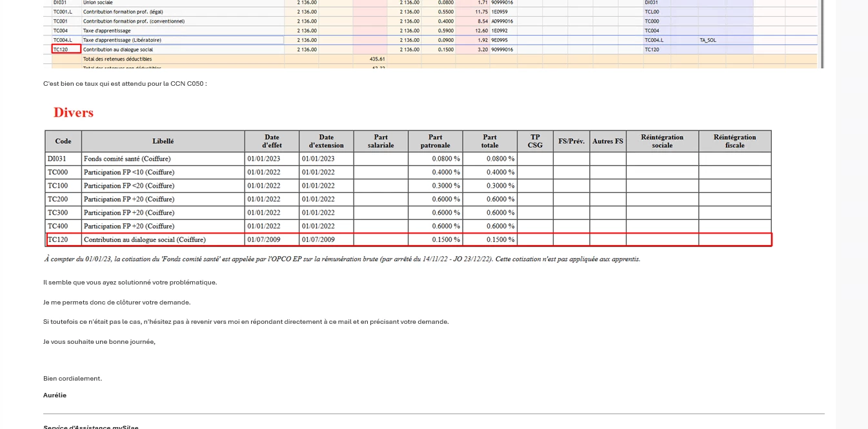868x429 pixels.
Task: Click 'Il semble que vous ayez solutionné' sentence
Action: pyautogui.click(x=130, y=283)
